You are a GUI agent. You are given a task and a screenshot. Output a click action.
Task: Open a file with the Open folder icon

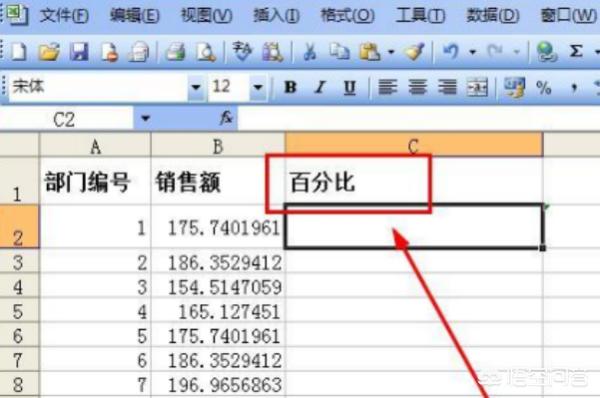(x=49, y=52)
